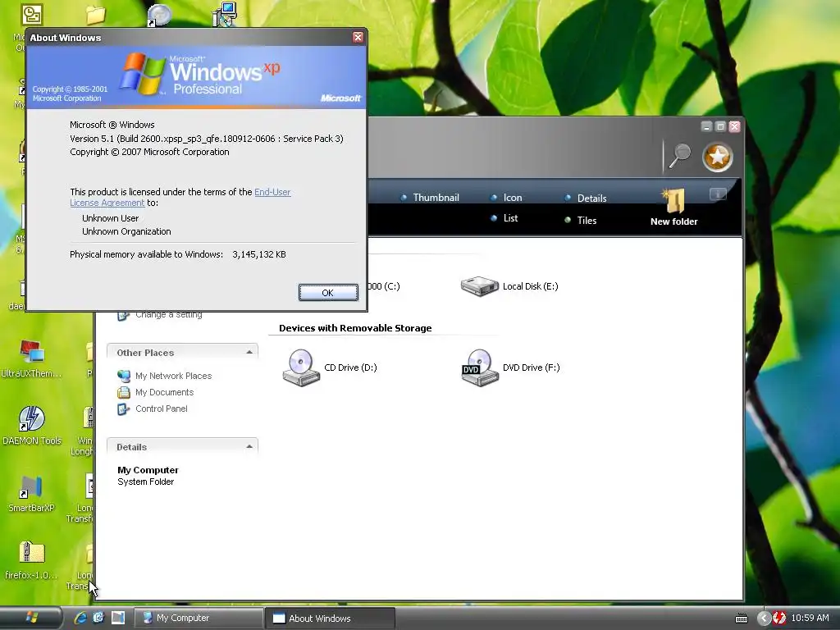840x630 pixels.
Task: Switch to About Windows taskbar button
Action: pyautogui.click(x=331, y=619)
